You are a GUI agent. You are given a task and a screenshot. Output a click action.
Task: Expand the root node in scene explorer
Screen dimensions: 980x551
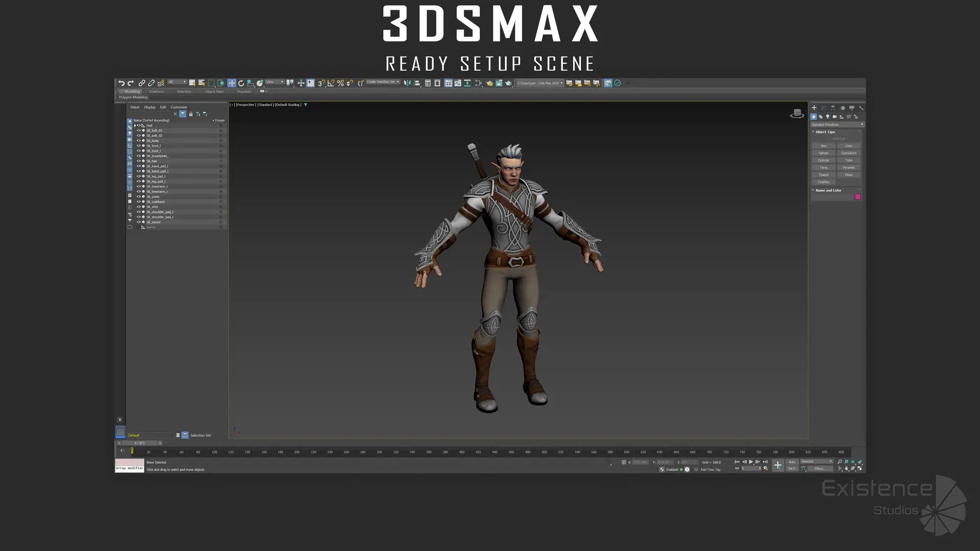click(x=135, y=126)
